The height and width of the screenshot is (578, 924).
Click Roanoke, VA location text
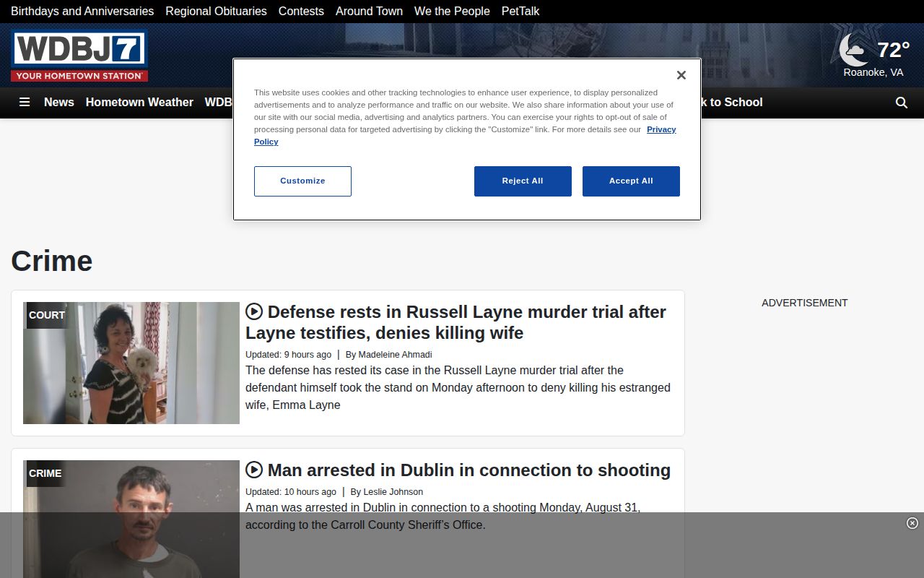pyautogui.click(x=873, y=72)
